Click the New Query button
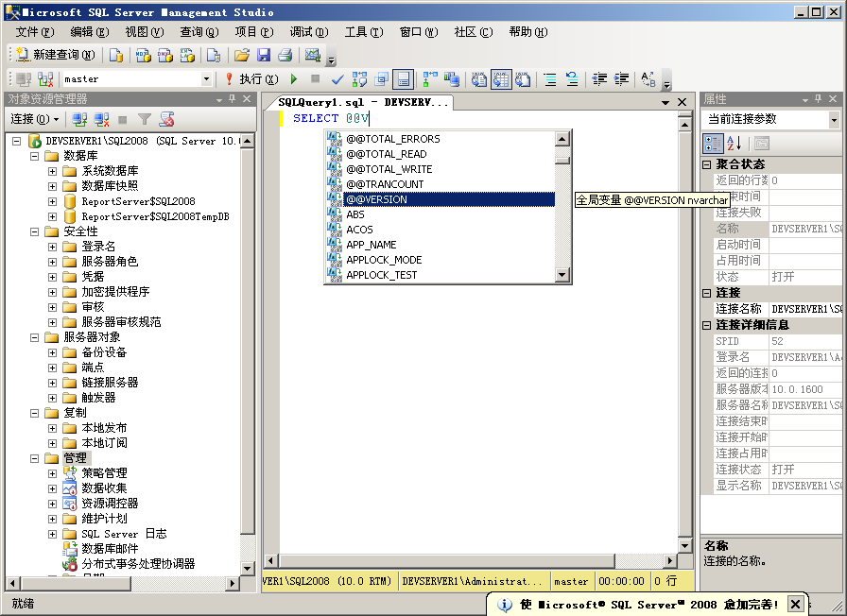The height and width of the screenshot is (616, 847). [x=55, y=55]
